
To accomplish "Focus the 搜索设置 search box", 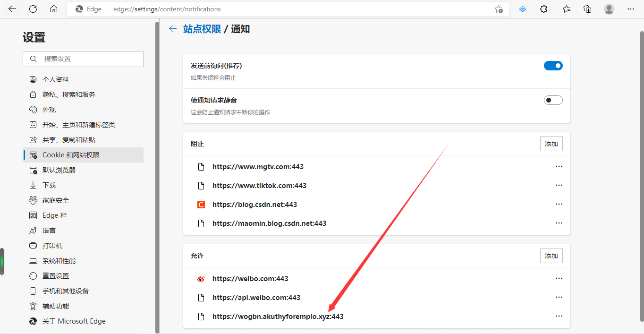I will click(x=83, y=59).
